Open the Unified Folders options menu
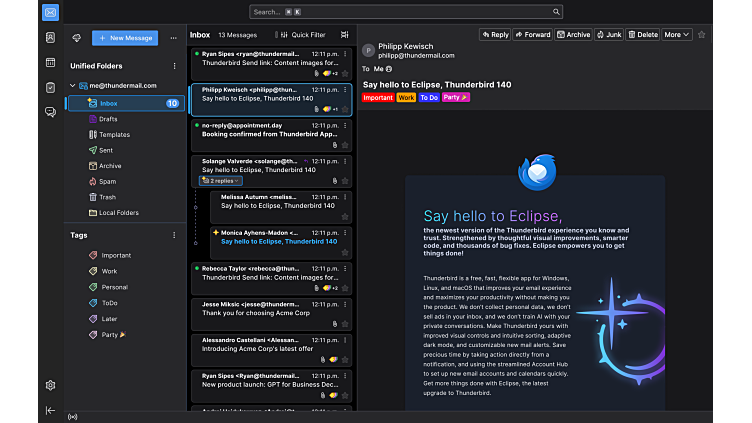This screenshot has height=423, width=752. click(175, 65)
